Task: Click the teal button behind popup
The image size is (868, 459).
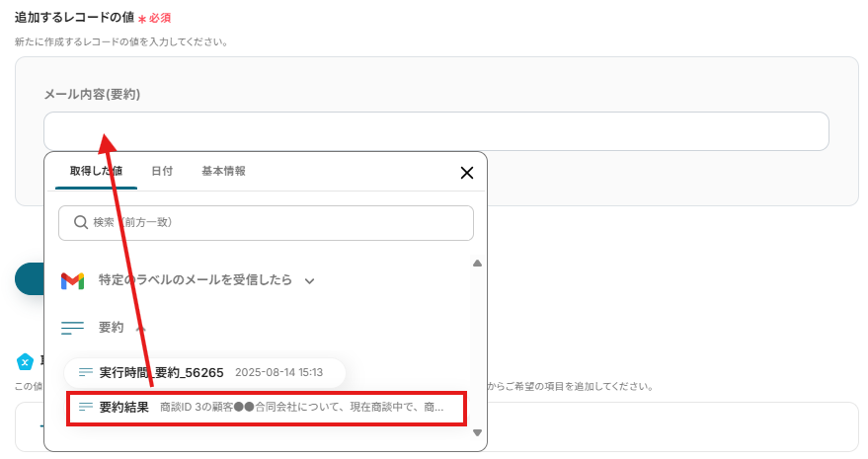Action: point(30,278)
